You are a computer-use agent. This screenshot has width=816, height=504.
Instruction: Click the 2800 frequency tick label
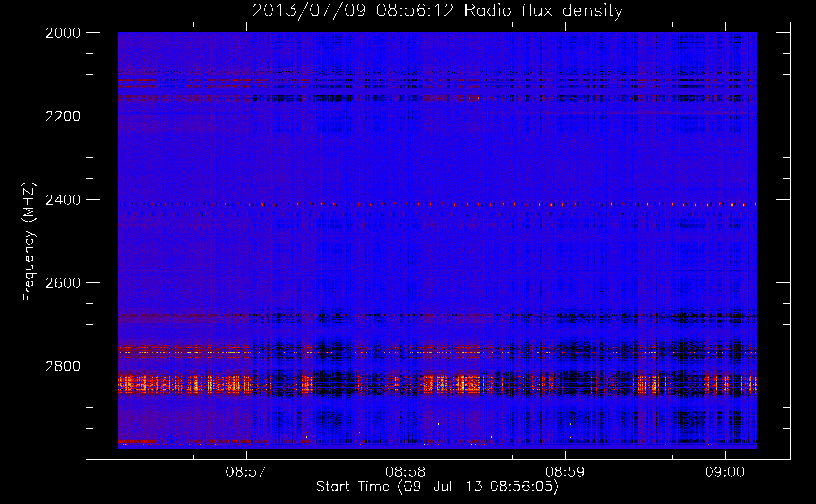63,366
